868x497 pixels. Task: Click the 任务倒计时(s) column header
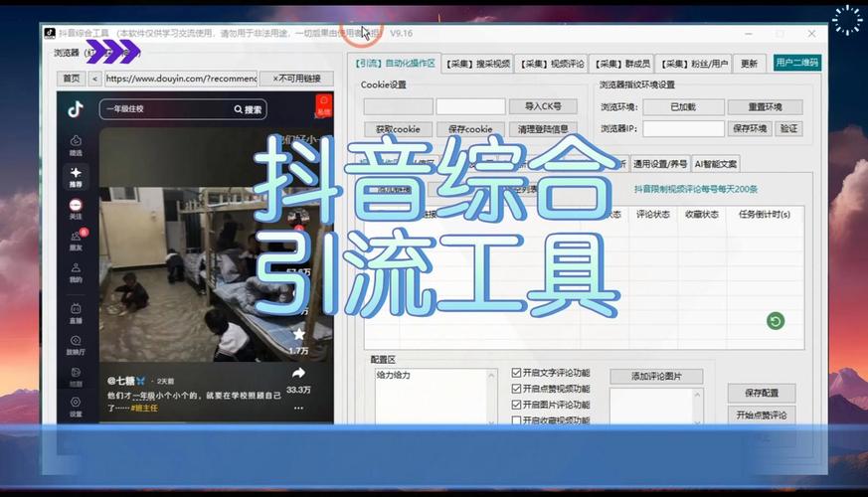coord(765,214)
